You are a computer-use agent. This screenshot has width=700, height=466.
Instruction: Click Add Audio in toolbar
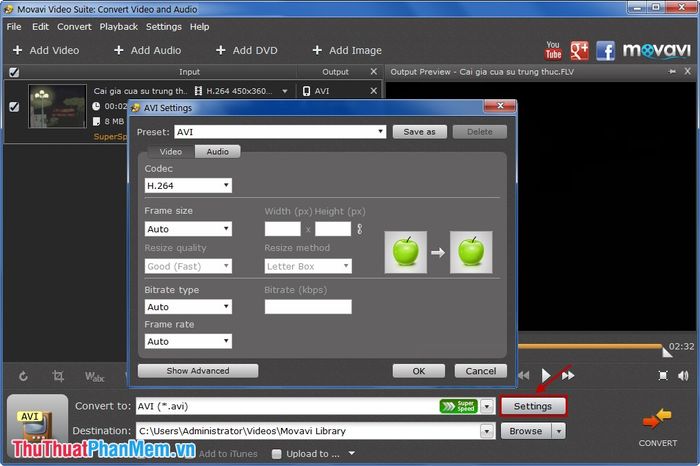click(148, 50)
